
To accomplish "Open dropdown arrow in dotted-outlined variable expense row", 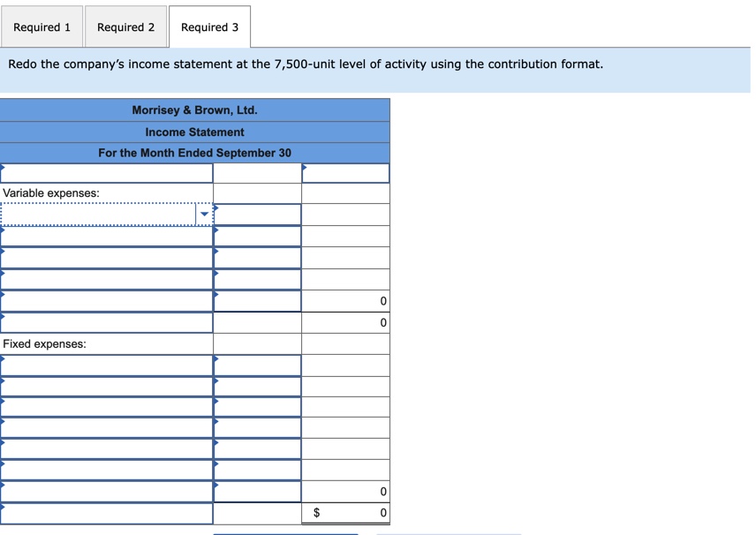I will coord(204,214).
